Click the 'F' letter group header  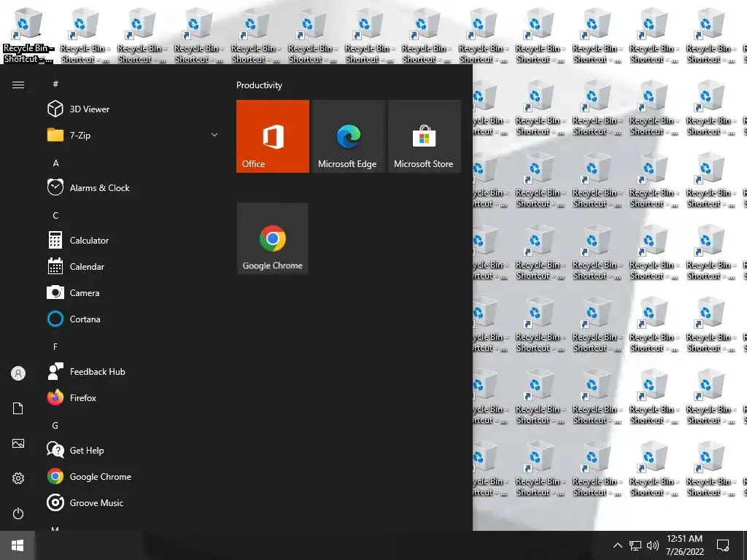coord(55,346)
